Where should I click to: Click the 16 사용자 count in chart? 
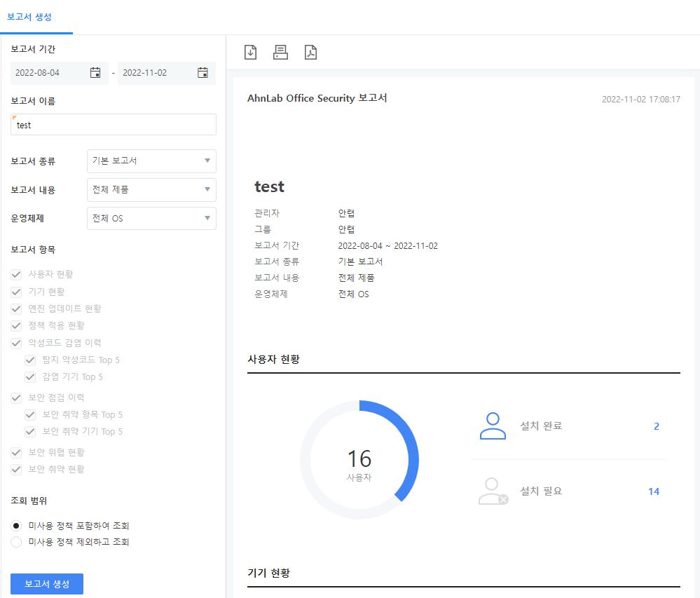(359, 465)
